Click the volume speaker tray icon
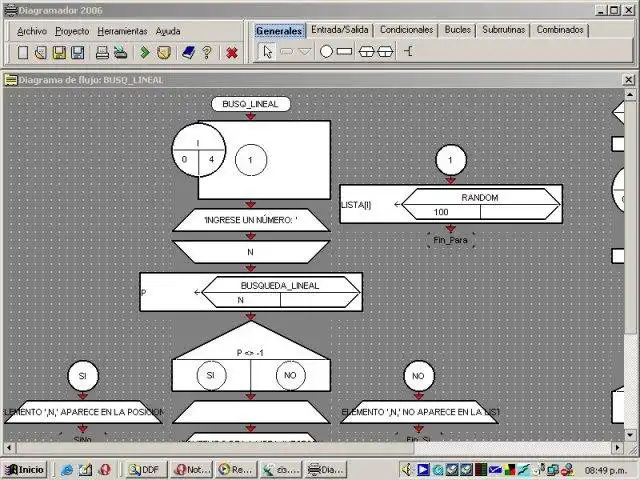This screenshot has width=640, height=480. point(406,470)
